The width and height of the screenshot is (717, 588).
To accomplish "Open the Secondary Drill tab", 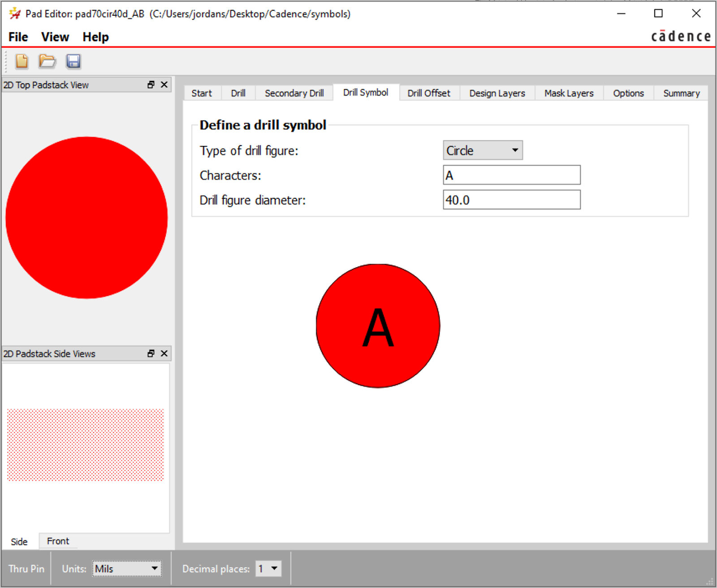I will (x=294, y=93).
